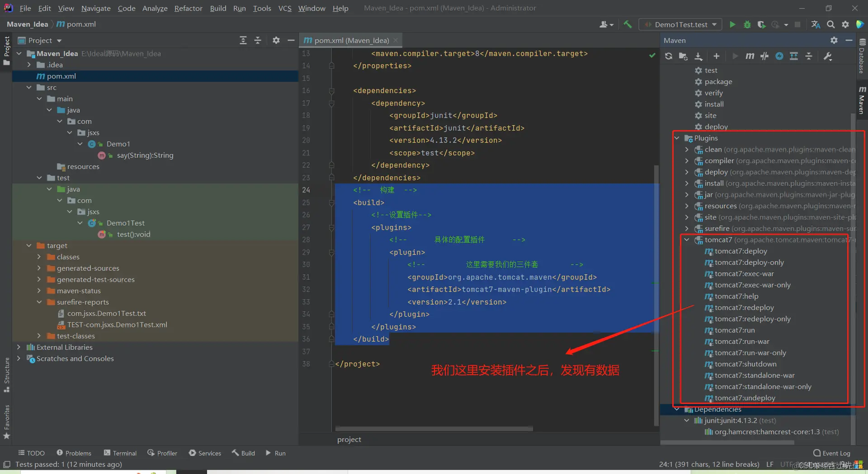Open the translate icon in the toolbar
The image size is (868, 474).
coord(816,24)
